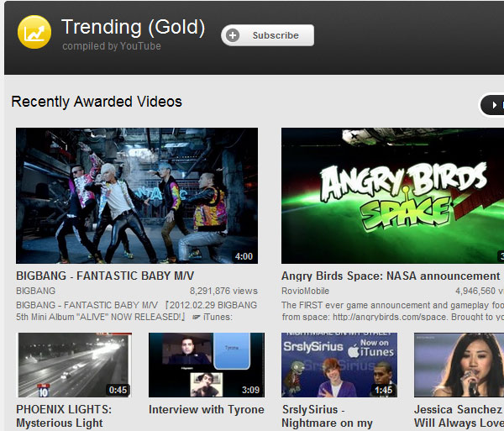Click the angrybirds.com/space description text

point(392,311)
